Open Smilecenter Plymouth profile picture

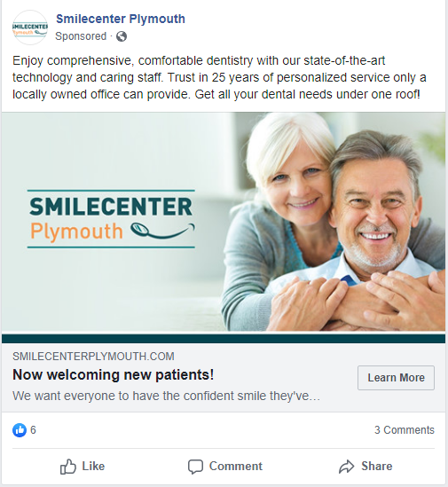[x=30, y=27]
